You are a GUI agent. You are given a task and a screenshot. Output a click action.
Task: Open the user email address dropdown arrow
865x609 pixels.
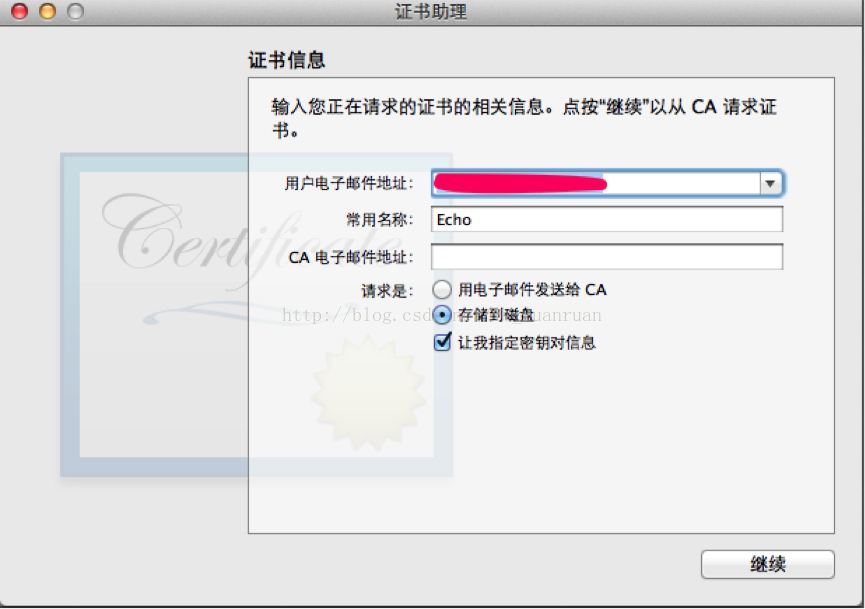[770, 184]
